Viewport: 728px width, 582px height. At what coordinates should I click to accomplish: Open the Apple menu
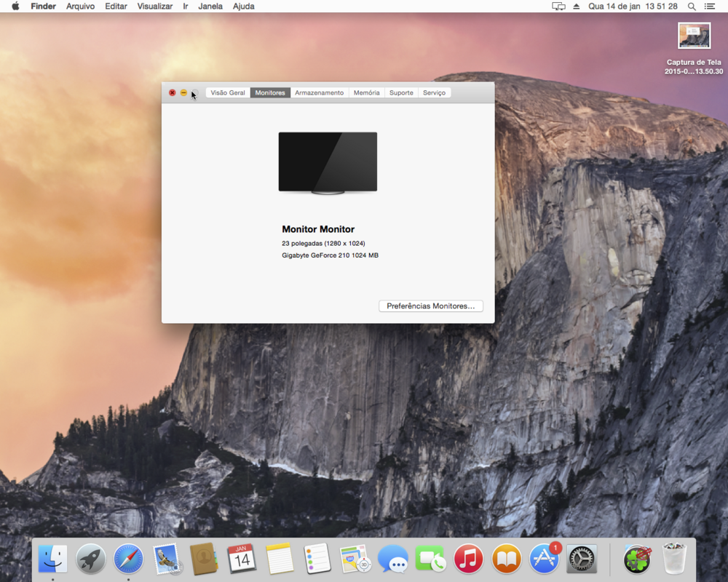point(15,7)
